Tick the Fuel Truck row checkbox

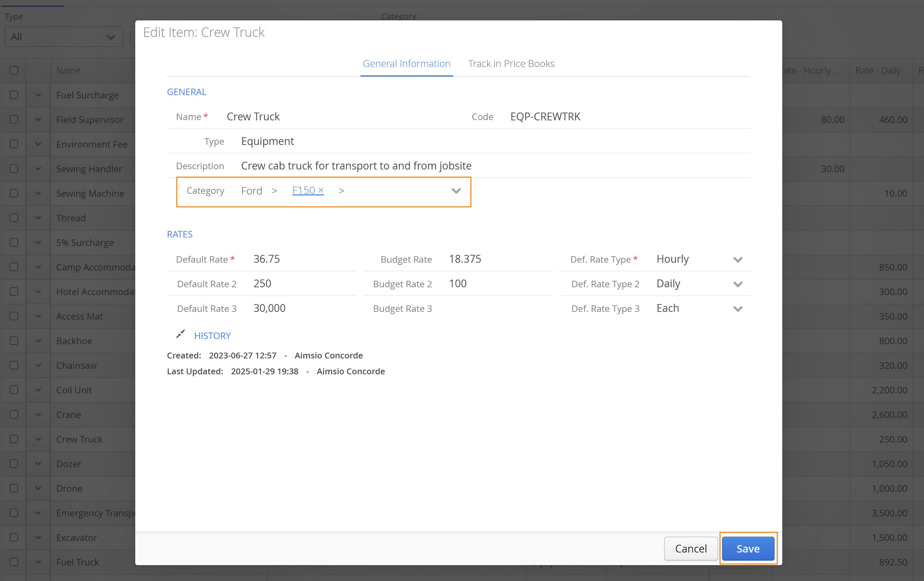click(14, 562)
